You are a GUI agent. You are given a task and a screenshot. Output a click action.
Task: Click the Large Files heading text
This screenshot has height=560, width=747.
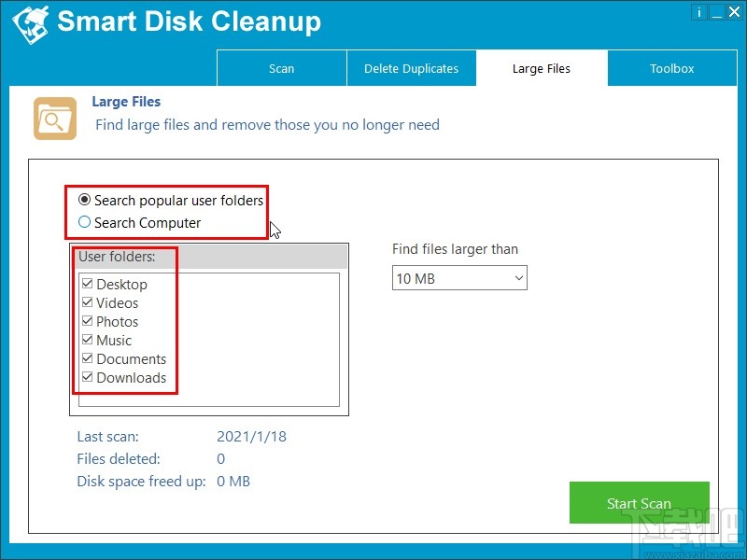[x=126, y=102]
